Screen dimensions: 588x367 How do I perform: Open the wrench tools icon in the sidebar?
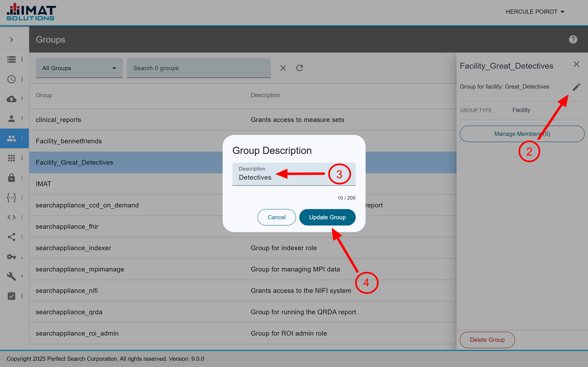[x=11, y=276]
